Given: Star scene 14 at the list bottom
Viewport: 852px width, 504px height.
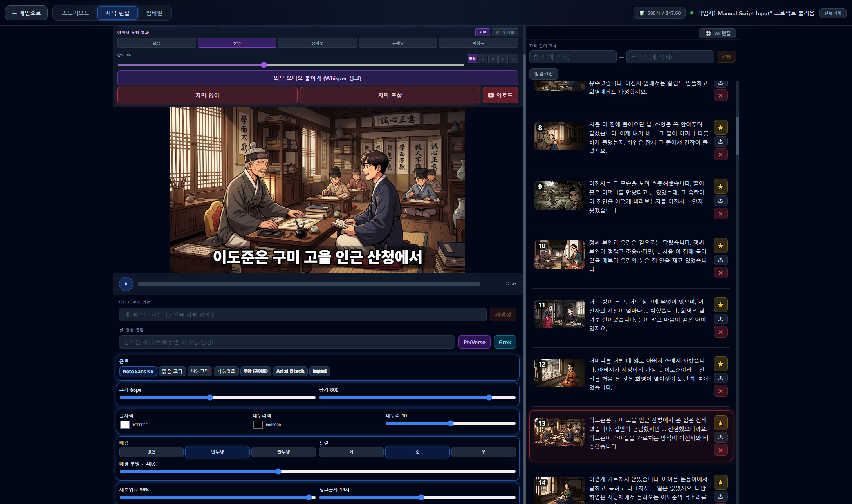Looking at the screenshot, I should click(720, 482).
